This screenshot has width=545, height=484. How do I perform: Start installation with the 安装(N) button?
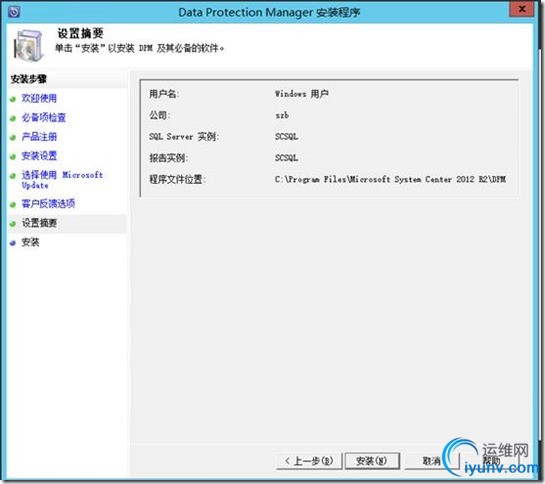pos(372,461)
